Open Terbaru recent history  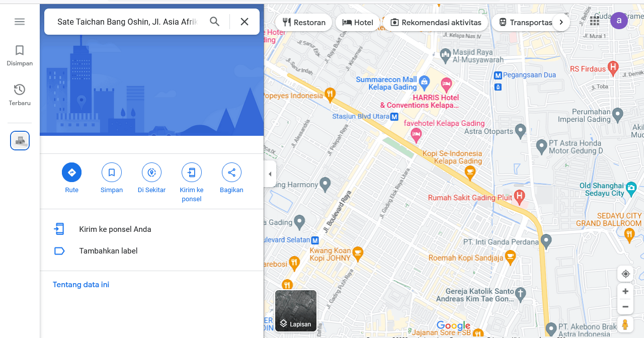tap(20, 95)
